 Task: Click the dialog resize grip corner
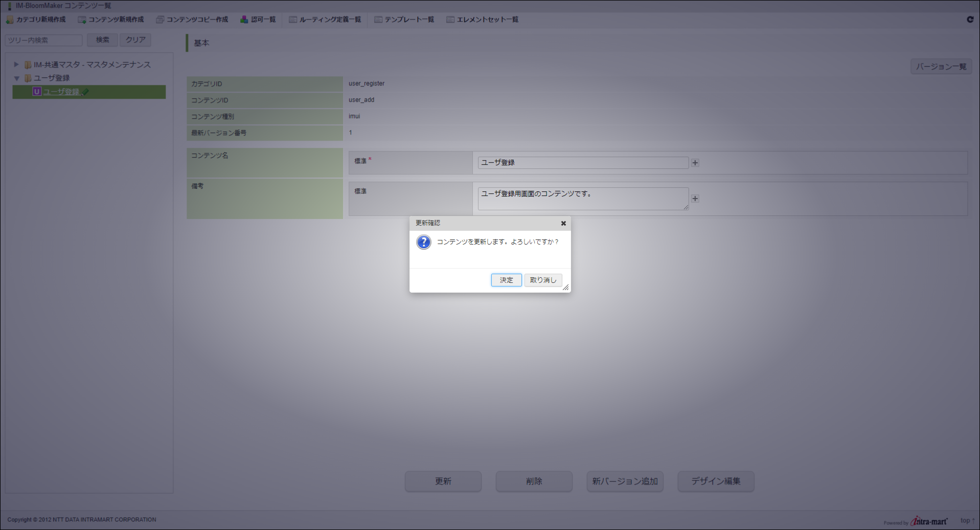tap(566, 288)
